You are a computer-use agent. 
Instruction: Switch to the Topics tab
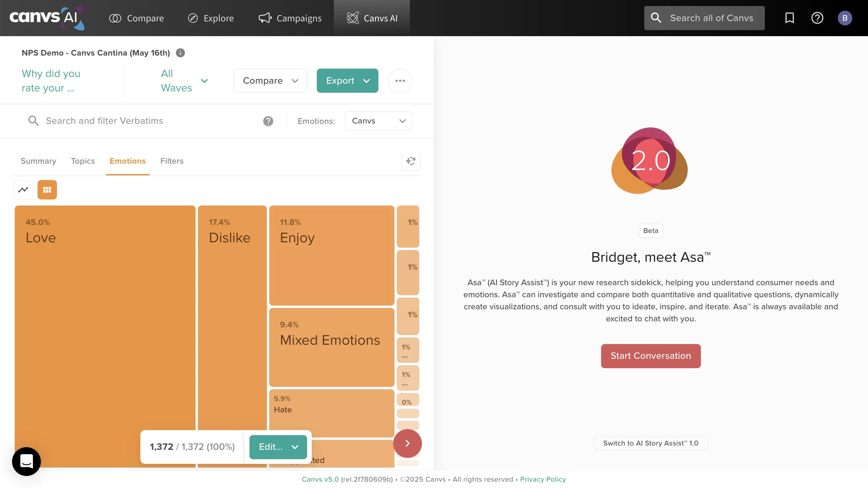(x=83, y=161)
